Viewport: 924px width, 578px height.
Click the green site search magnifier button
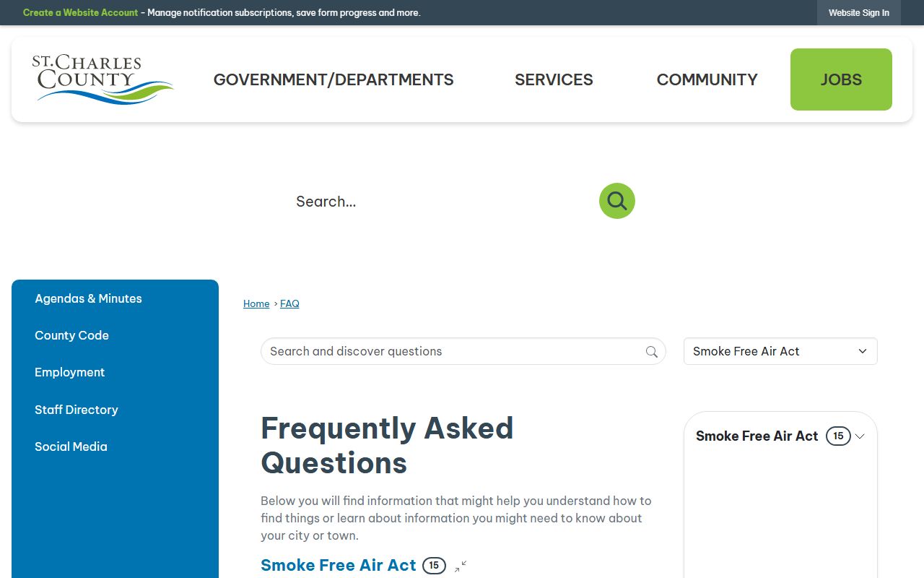(x=617, y=201)
